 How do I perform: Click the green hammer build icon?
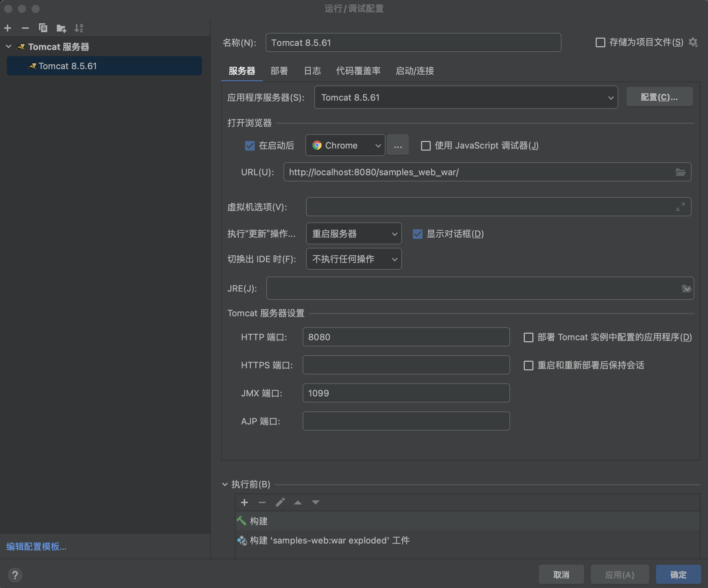[x=241, y=521]
